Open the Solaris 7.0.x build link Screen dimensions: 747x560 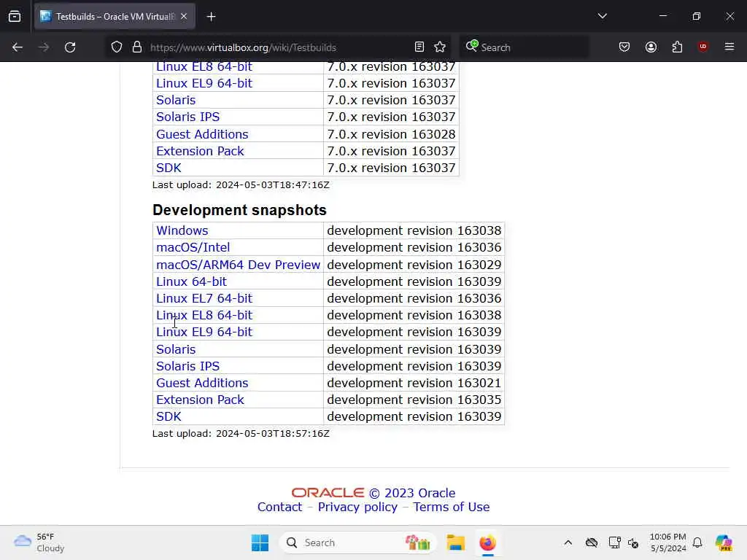(x=176, y=100)
